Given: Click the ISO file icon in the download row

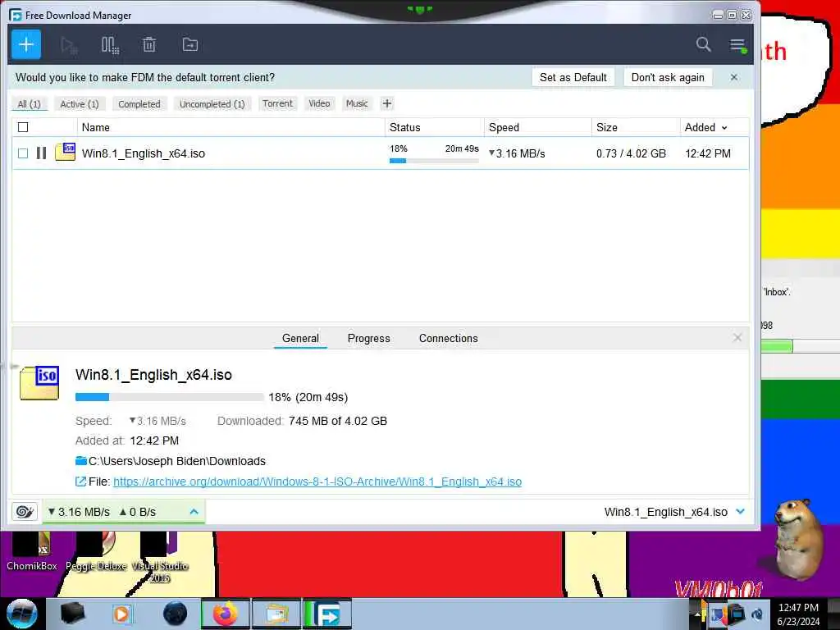Looking at the screenshot, I should (66, 152).
